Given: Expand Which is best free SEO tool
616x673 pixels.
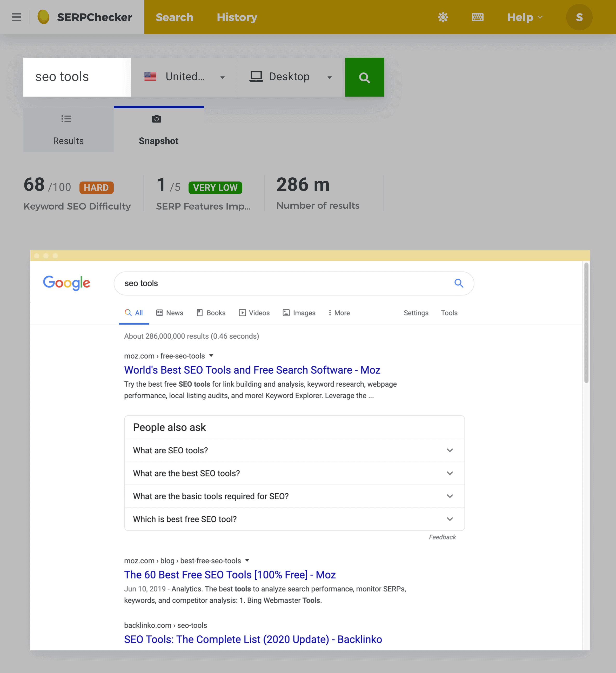Looking at the screenshot, I should 294,519.
